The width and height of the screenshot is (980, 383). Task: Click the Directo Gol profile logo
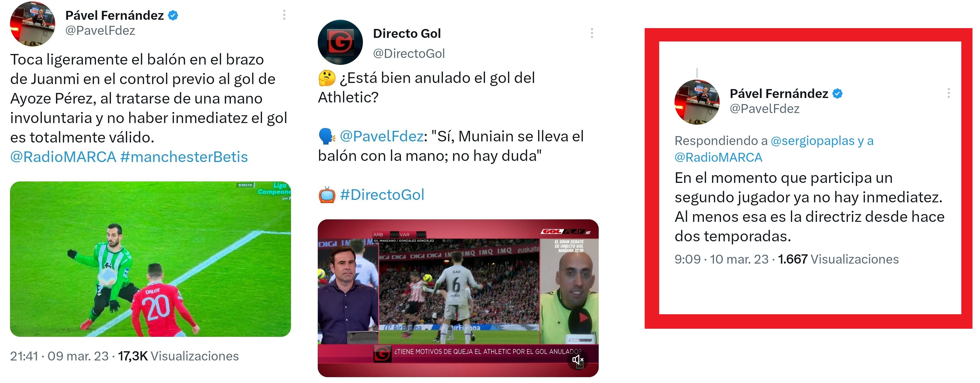[340, 42]
